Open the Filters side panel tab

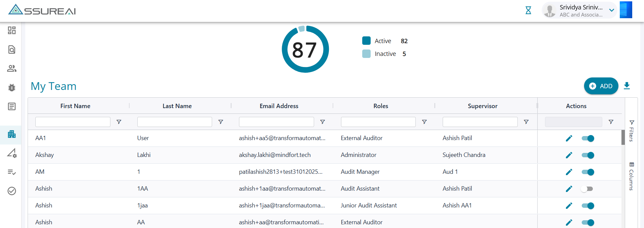(632, 131)
